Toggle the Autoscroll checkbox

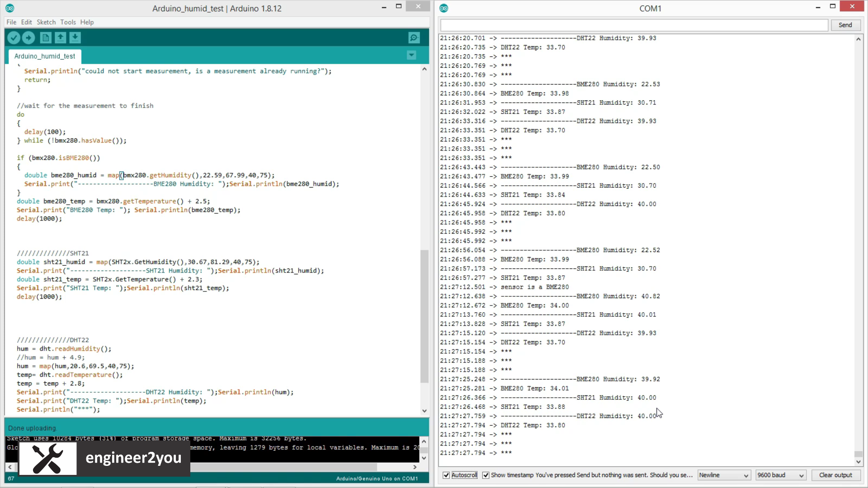446,475
